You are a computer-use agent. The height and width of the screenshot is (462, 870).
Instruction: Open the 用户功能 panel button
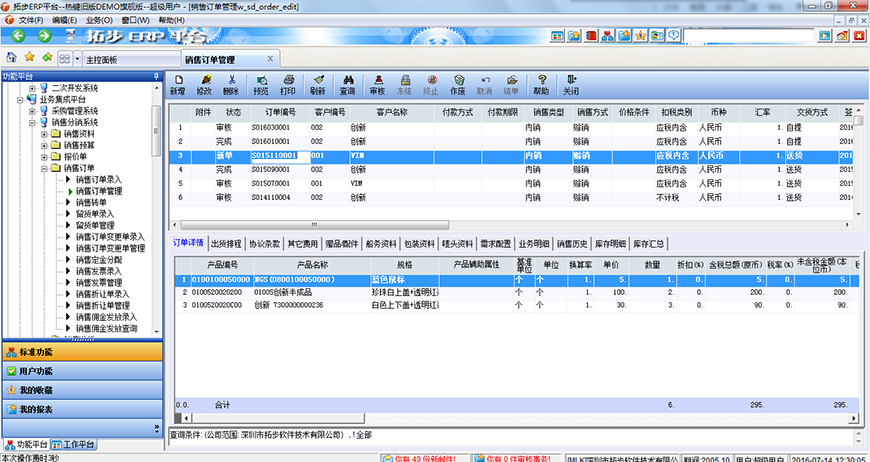pyautogui.click(x=80, y=371)
